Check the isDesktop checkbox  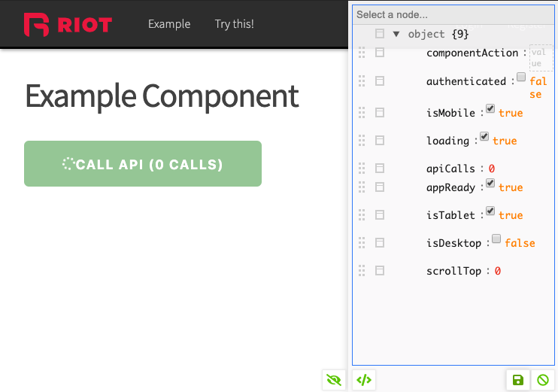click(496, 239)
